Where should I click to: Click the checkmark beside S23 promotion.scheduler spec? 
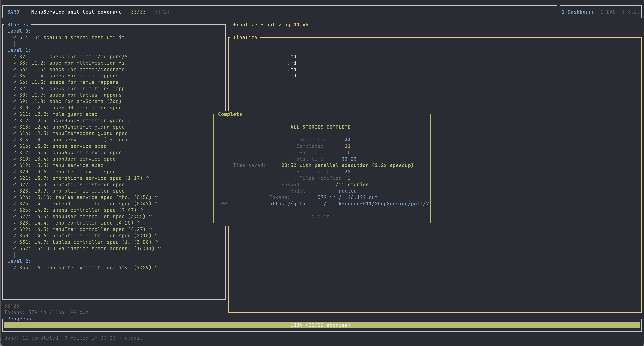coord(15,191)
